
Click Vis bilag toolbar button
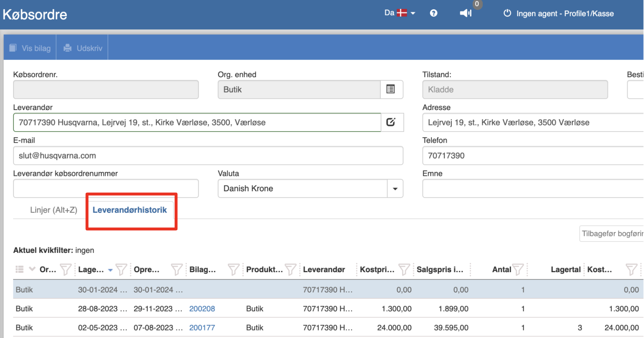tap(30, 48)
